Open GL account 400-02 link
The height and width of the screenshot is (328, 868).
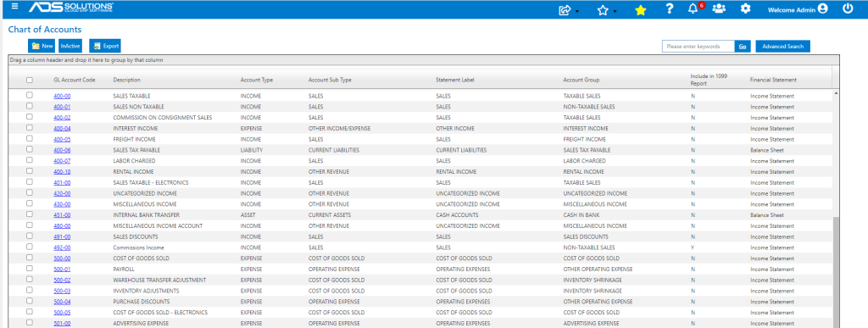point(62,118)
